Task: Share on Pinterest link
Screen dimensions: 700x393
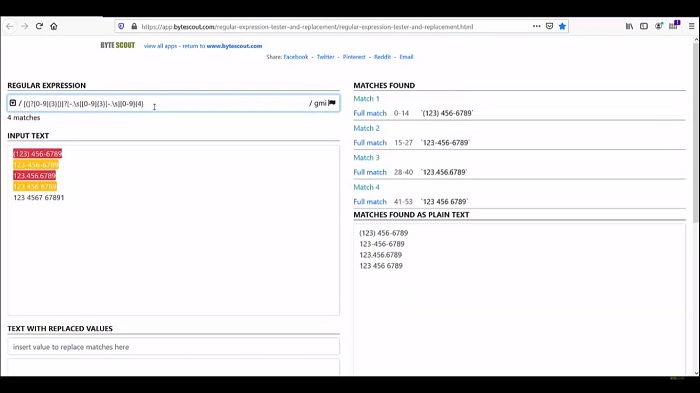Action: point(354,57)
